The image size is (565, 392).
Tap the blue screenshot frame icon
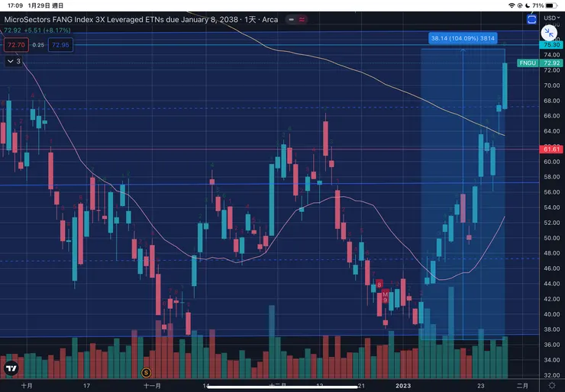click(531, 19)
